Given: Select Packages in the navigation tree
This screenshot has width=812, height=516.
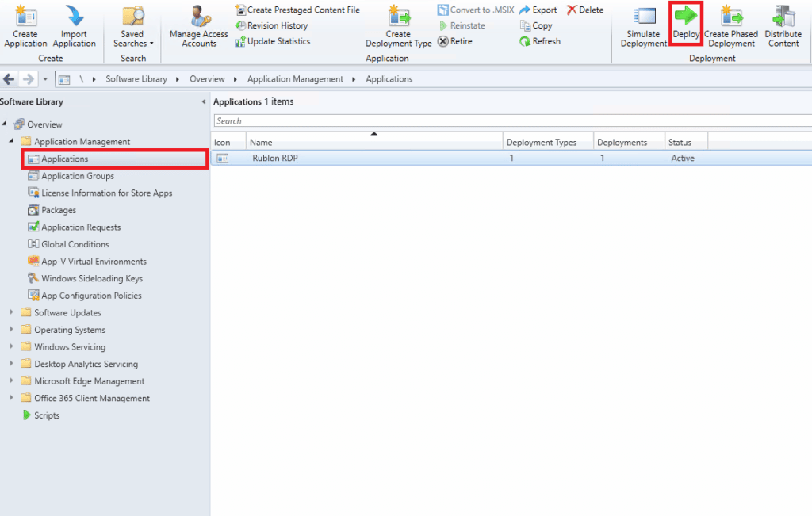Looking at the screenshot, I should coord(59,210).
